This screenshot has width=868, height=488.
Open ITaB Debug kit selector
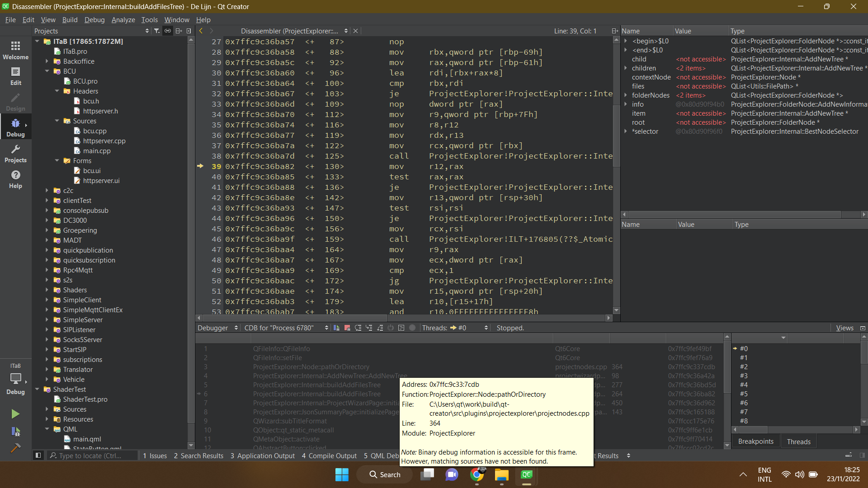(15, 379)
